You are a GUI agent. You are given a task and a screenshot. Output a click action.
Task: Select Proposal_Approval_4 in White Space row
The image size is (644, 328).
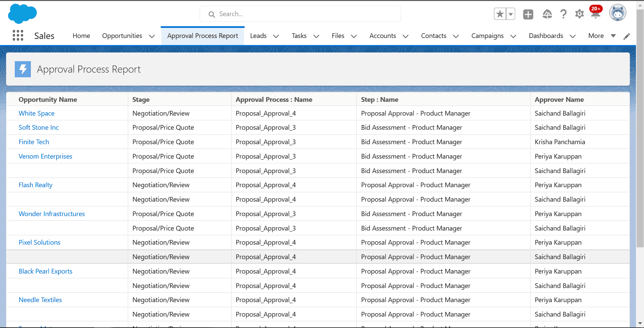[x=265, y=113]
